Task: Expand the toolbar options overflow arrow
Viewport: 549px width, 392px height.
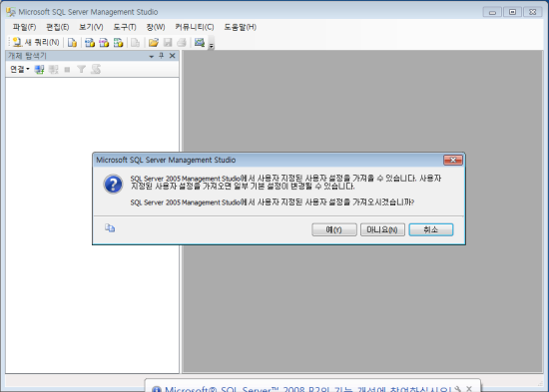Action: click(212, 45)
